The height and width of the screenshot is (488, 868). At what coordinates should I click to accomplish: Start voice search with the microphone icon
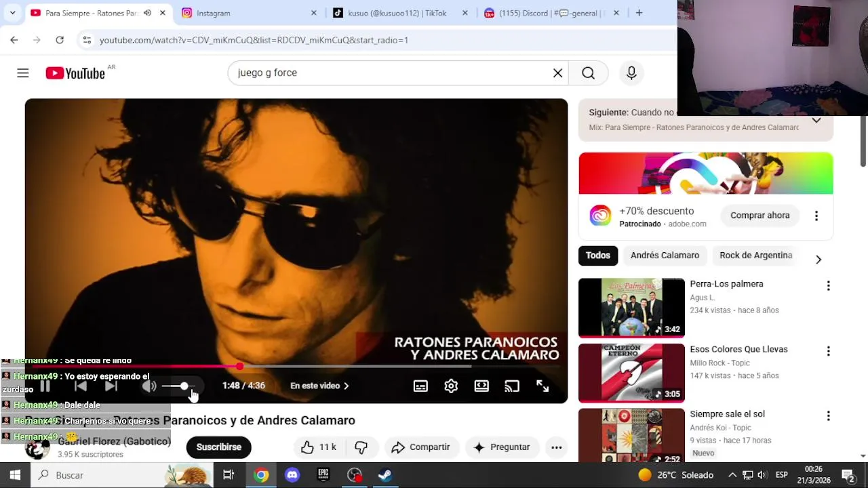[x=631, y=73]
